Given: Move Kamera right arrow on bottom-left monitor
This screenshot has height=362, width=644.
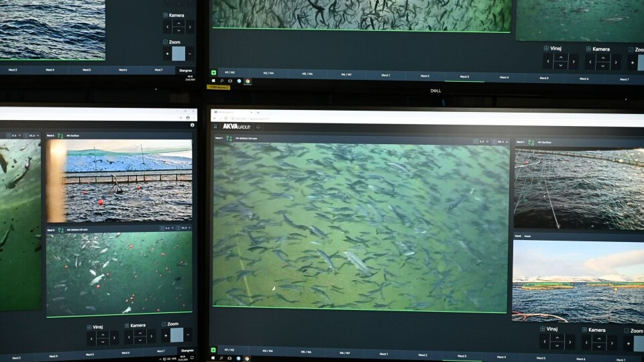Looking at the screenshot, I should [151, 335].
